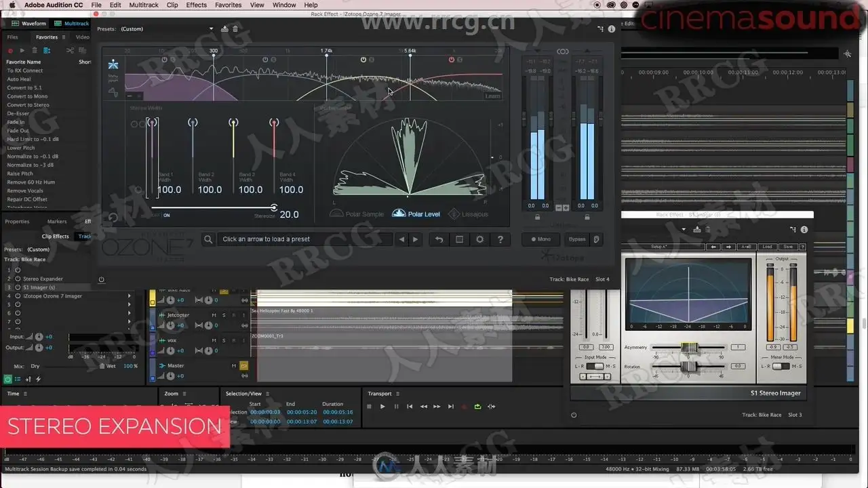This screenshot has height=488, width=868.
Task: Select the Stereoize mode icon in Ozone Imager
Action: point(113,64)
